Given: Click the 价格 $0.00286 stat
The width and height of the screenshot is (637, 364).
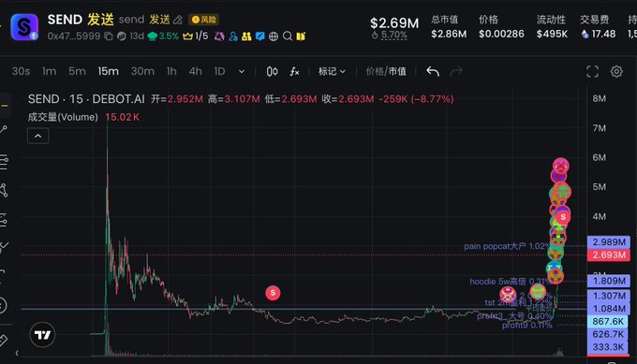Looking at the screenshot, I should [501, 27].
